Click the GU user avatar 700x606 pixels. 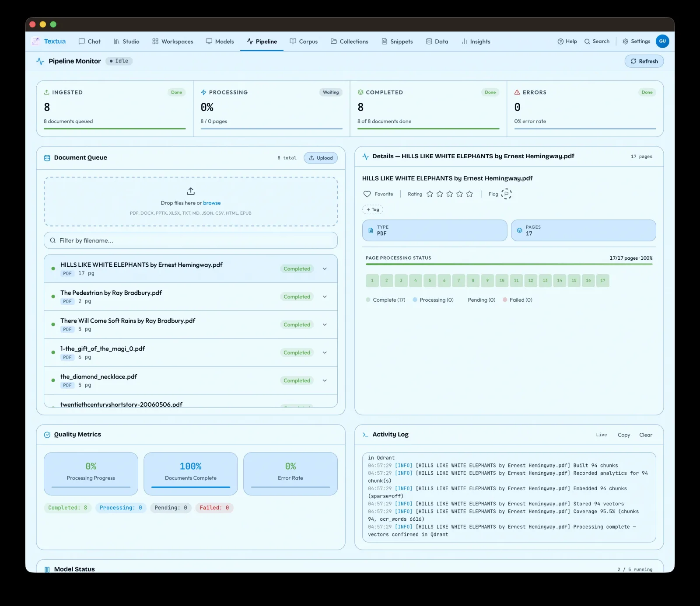(662, 41)
